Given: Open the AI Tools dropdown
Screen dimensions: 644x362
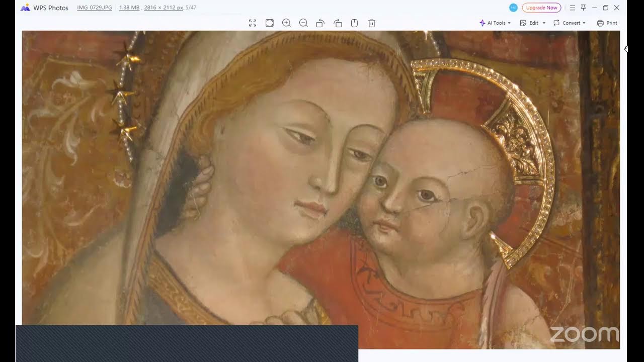Looking at the screenshot, I should pyautogui.click(x=495, y=23).
